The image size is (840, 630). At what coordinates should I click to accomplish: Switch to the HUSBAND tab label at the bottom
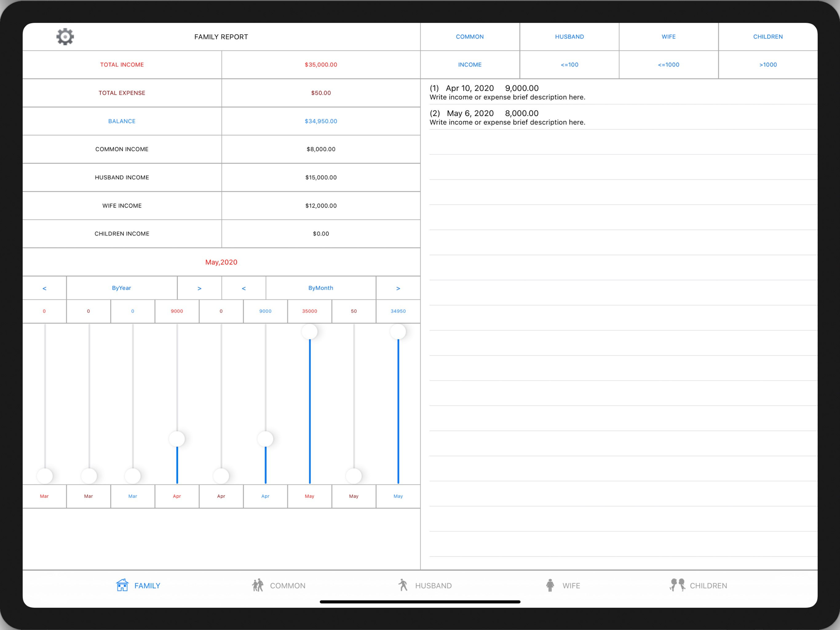coord(433,585)
